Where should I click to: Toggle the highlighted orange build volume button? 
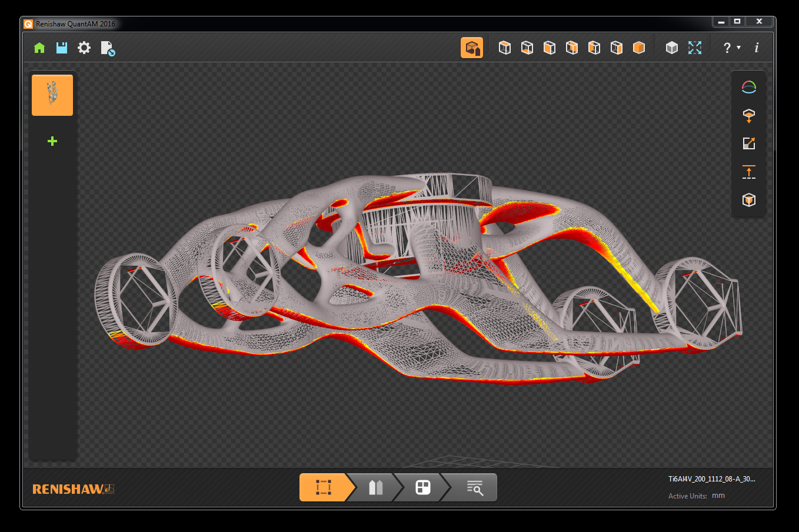[471, 48]
